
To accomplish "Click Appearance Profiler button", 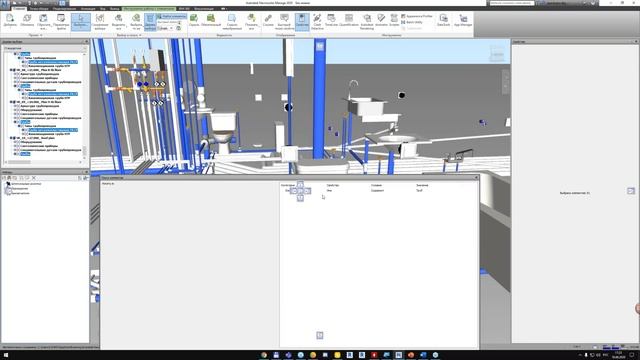I will coord(417,16).
